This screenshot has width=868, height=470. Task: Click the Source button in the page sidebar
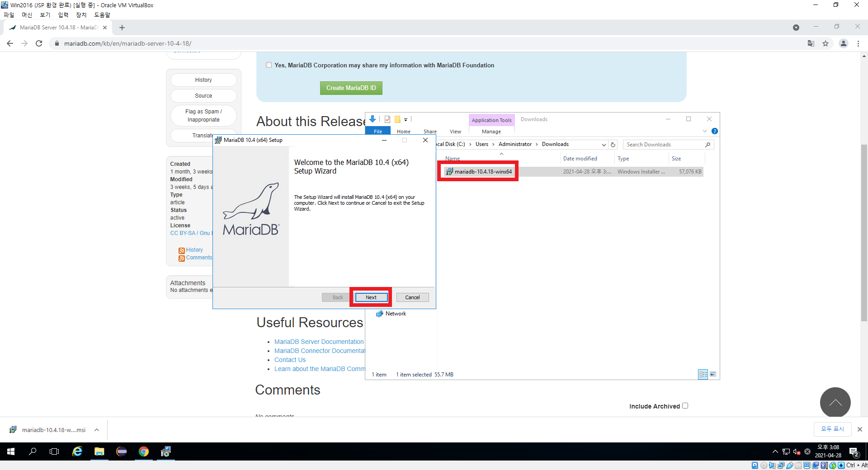pos(203,96)
